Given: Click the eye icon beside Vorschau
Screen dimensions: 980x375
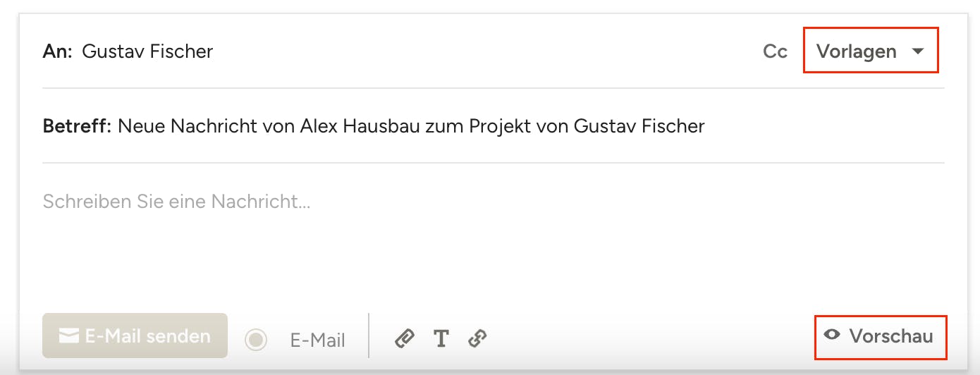Looking at the screenshot, I should pos(833,336).
